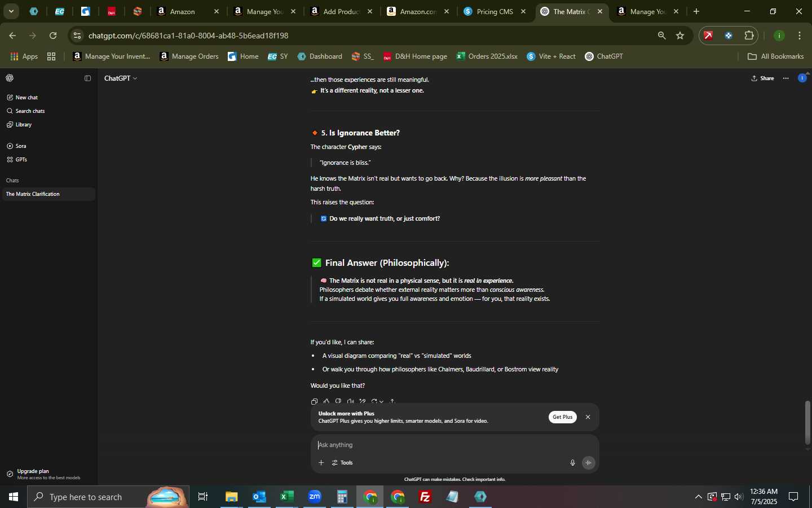Open the Windows notification center
Image resolution: width=812 pixels, height=508 pixels.
pos(793,497)
